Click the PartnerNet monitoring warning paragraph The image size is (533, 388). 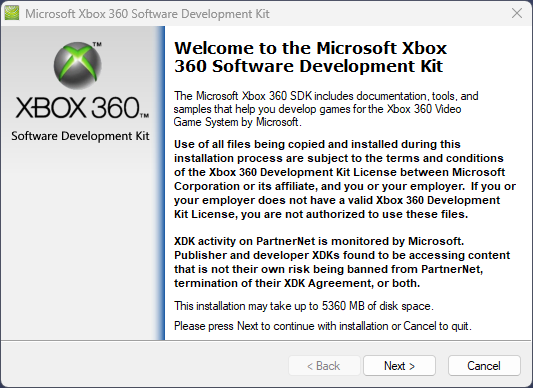tap(342, 262)
